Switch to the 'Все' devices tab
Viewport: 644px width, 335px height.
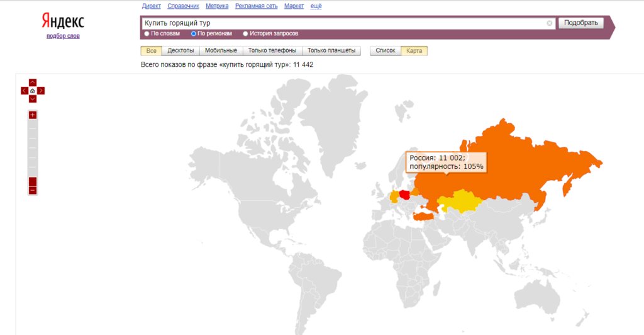(151, 50)
